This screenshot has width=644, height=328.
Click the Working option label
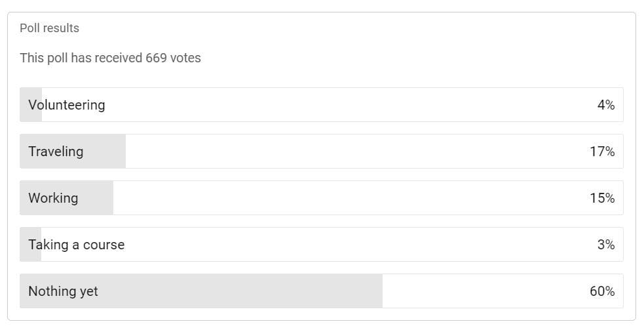click(x=53, y=198)
